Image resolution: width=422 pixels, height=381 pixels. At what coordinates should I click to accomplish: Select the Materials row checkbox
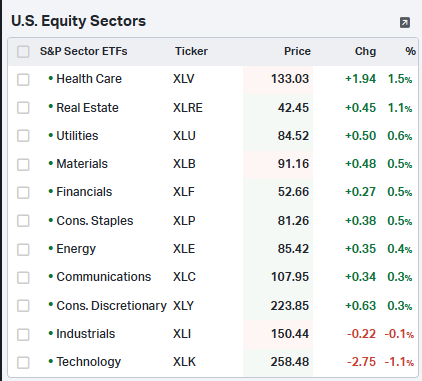(x=23, y=164)
